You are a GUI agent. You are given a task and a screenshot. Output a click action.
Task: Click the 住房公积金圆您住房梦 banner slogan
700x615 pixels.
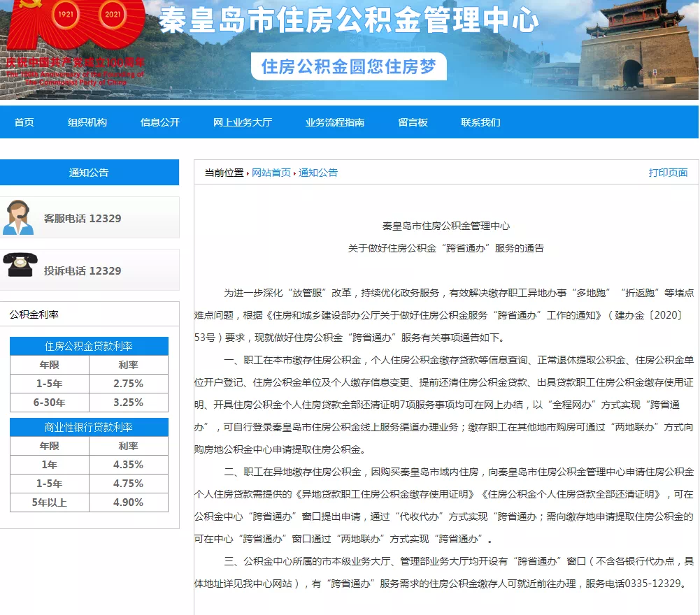point(348,66)
